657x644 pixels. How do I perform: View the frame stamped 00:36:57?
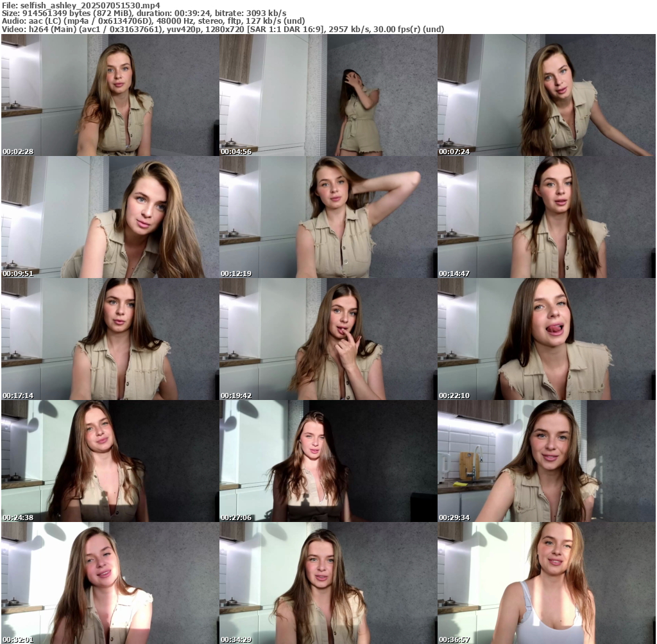point(547,583)
